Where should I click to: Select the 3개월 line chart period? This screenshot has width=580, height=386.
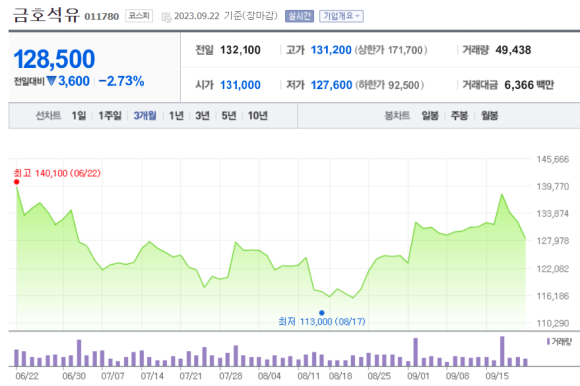click(145, 116)
